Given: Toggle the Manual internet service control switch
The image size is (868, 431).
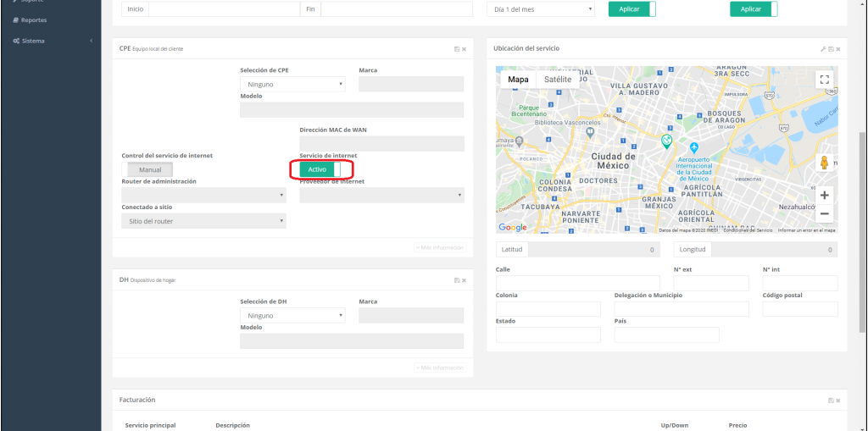Looking at the screenshot, I should point(150,169).
